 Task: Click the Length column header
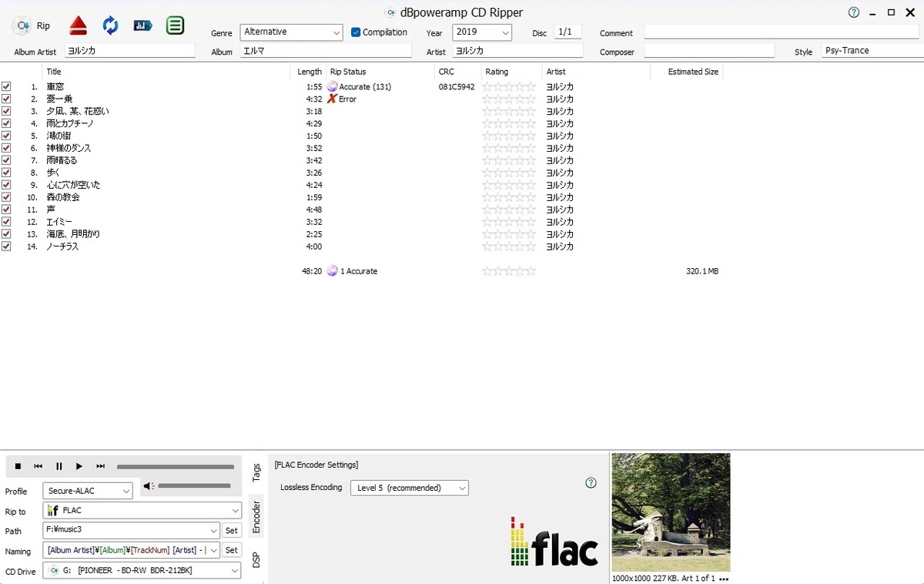pos(310,72)
